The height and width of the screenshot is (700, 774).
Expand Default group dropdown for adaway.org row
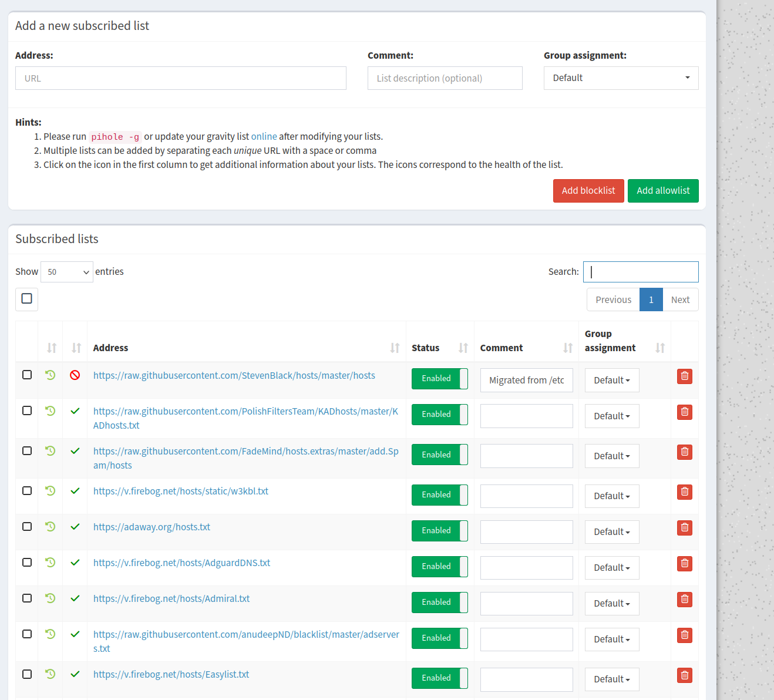[611, 532]
